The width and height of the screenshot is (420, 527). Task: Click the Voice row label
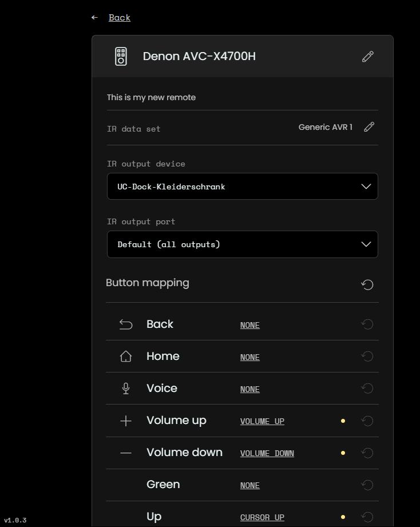162,388
